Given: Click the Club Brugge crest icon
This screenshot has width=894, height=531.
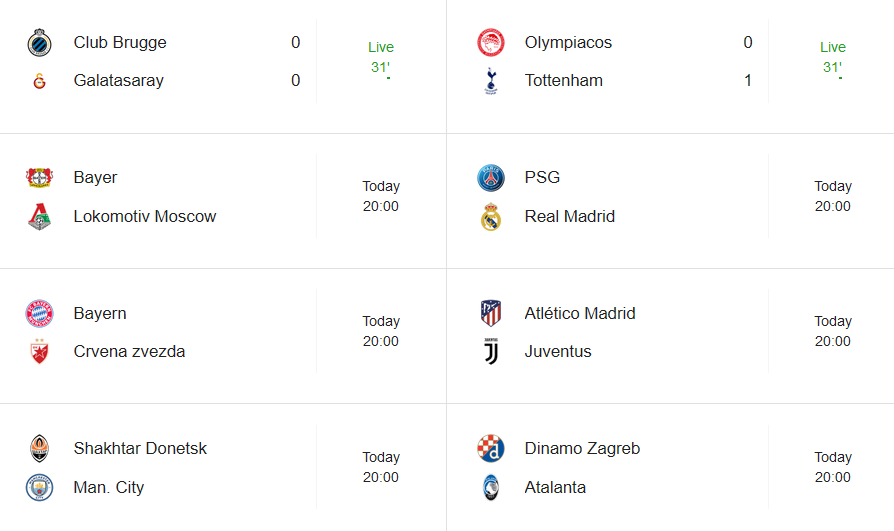Looking at the screenshot, I should click(x=39, y=43).
